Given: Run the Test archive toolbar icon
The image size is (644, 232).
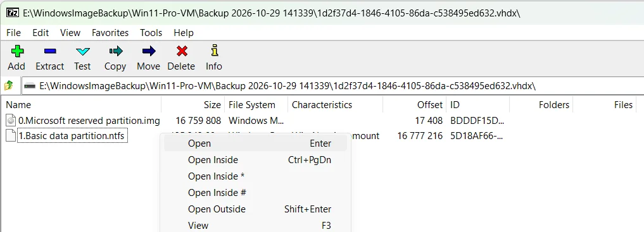Looking at the screenshot, I should click(82, 51).
